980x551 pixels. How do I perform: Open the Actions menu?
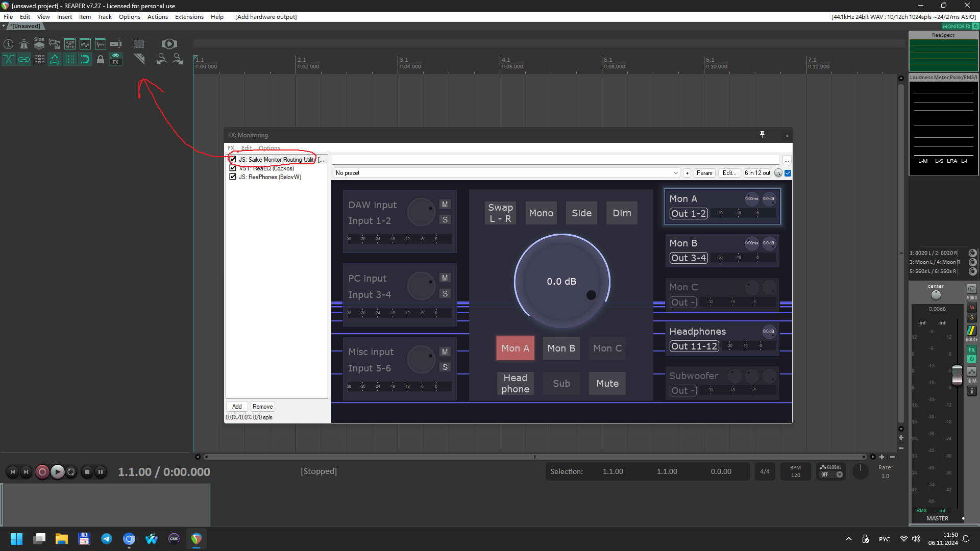pos(157,17)
